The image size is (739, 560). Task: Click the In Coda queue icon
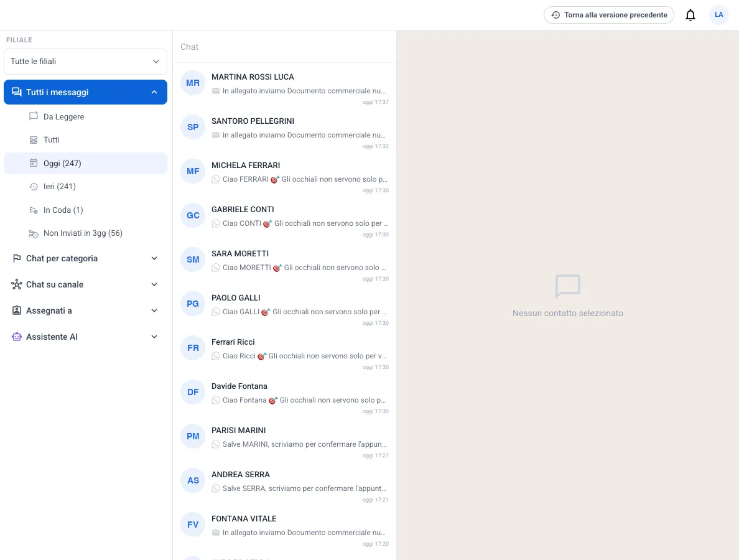point(34,210)
